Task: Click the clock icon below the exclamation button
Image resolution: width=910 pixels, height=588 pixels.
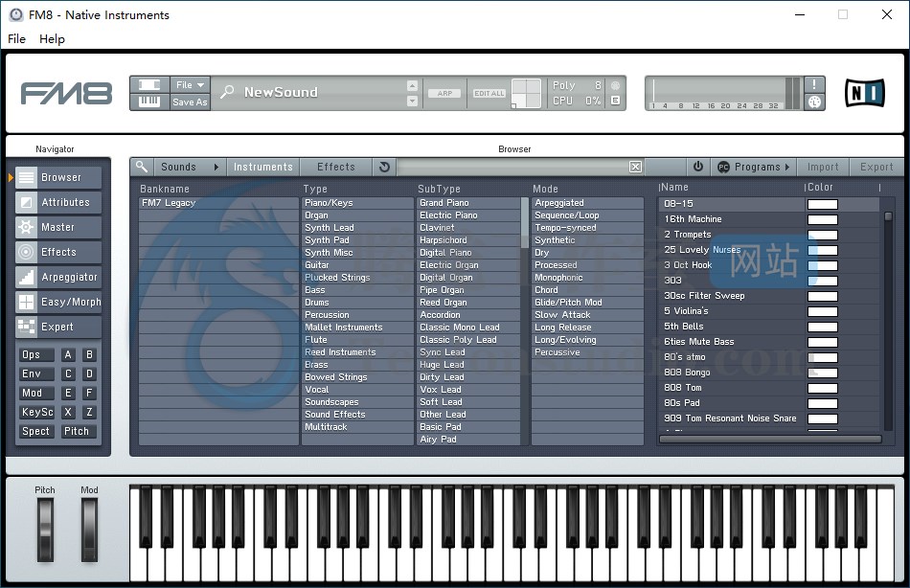Action: tap(814, 102)
